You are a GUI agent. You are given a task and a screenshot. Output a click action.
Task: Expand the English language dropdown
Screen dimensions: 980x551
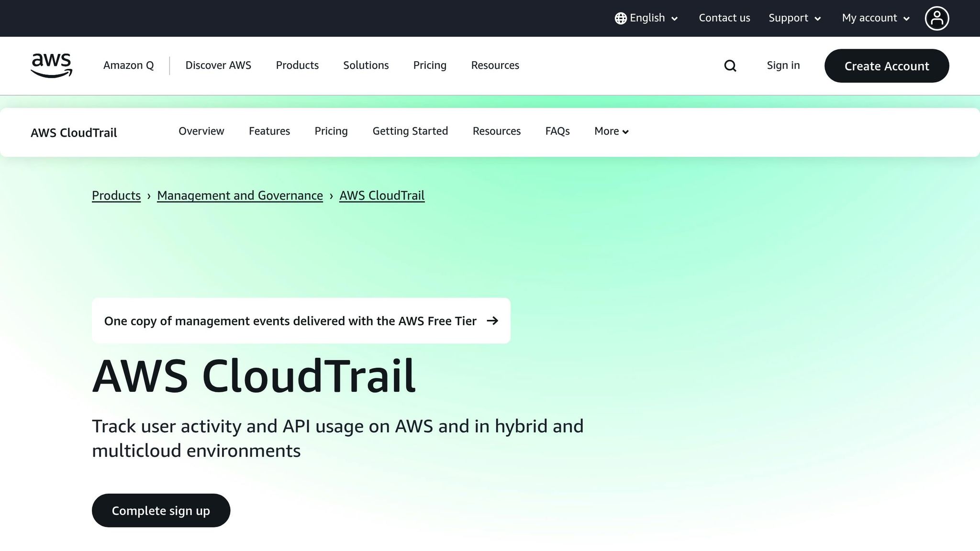tap(647, 18)
